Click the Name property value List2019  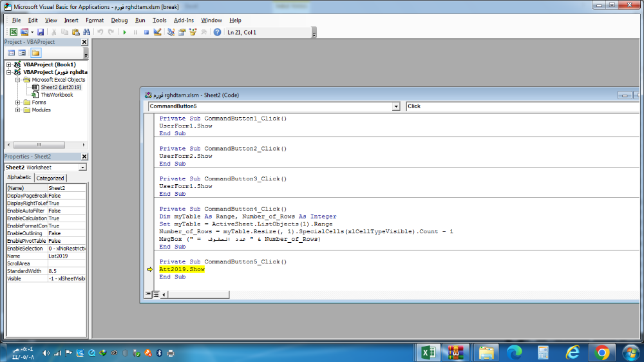[x=67, y=256]
